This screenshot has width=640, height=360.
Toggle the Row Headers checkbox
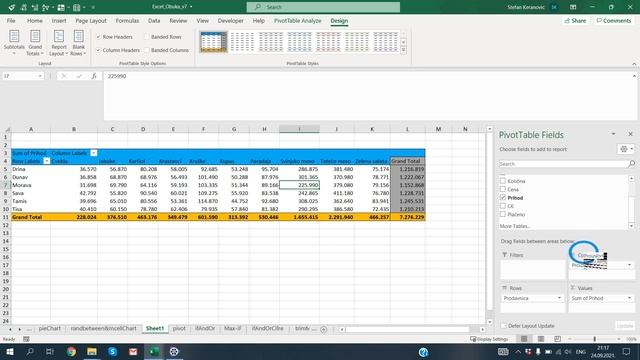tap(98, 37)
